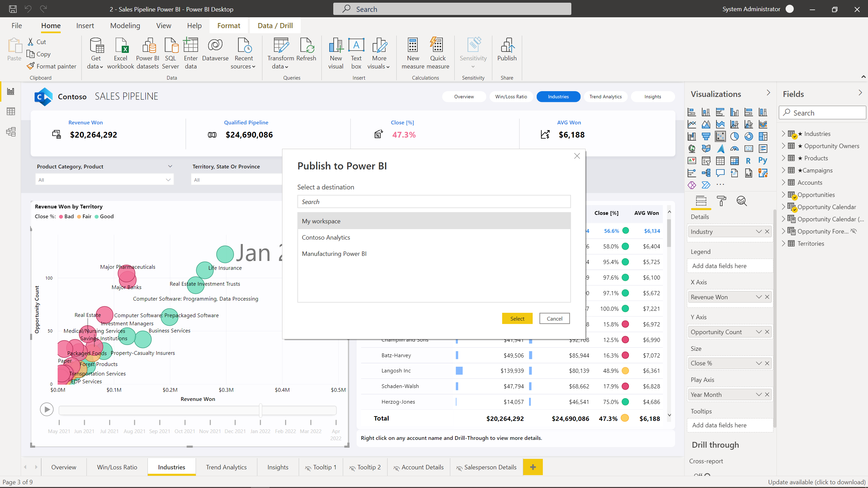Viewport: 868px width, 488px height.
Task: Collapse the ribbon with the chevron
Action: pyautogui.click(x=863, y=77)
